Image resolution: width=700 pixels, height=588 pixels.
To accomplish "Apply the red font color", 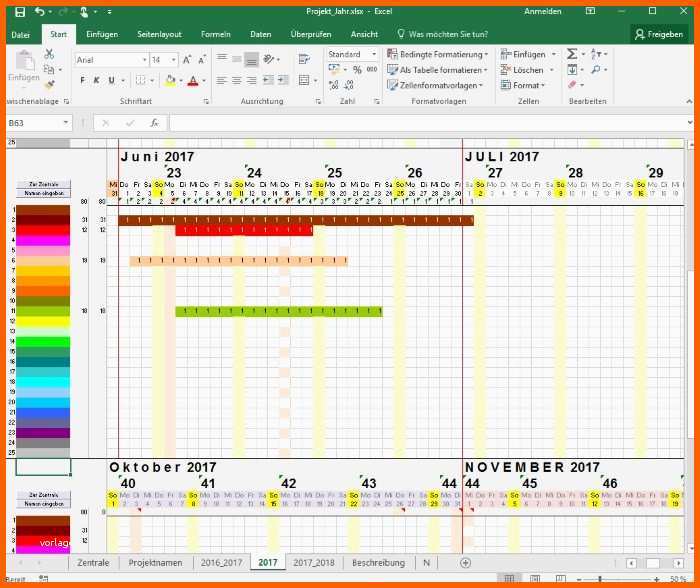I will coord(193,80).
